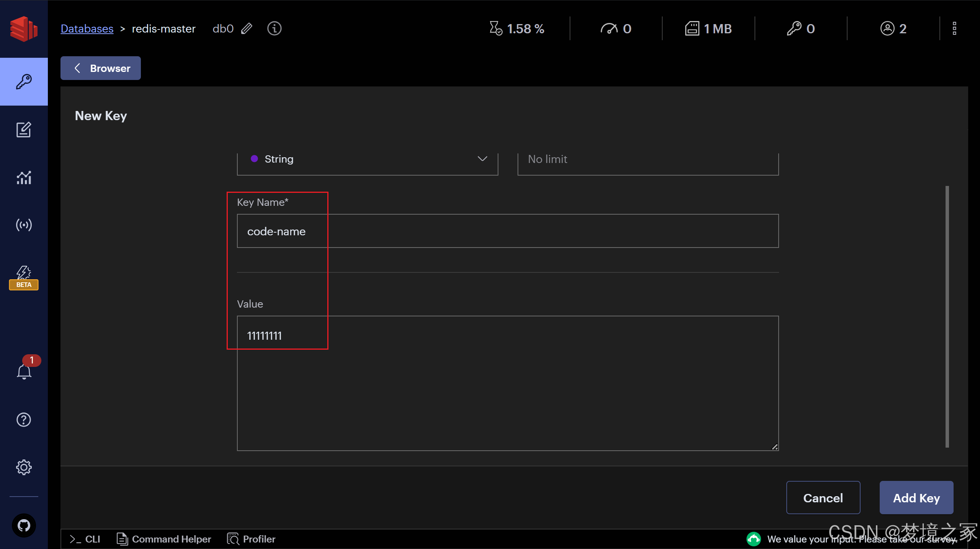Click the total keys 0 indicator
This screenshot has width=980, height=549.
(801, 29)
